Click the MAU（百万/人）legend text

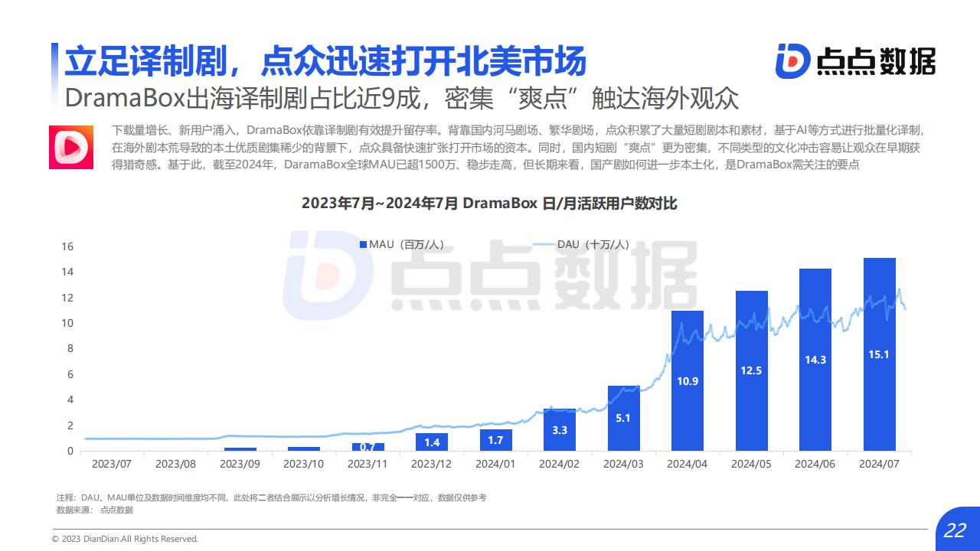coord(407,244)
